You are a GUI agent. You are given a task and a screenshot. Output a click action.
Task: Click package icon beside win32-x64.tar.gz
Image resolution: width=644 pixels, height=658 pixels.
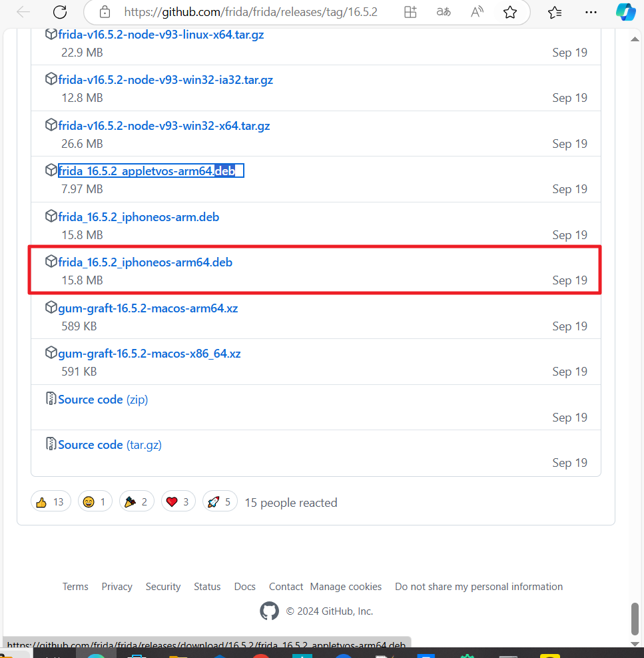(x=51, y=125)
